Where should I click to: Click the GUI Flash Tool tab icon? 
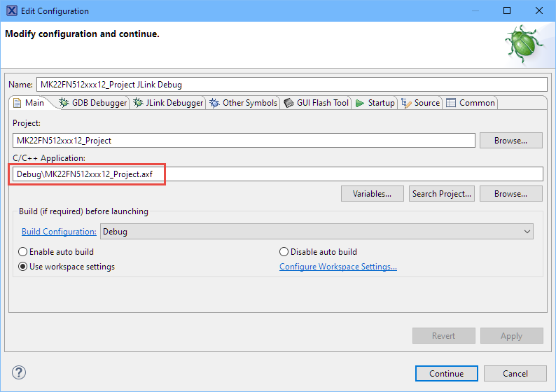[289, 103]
